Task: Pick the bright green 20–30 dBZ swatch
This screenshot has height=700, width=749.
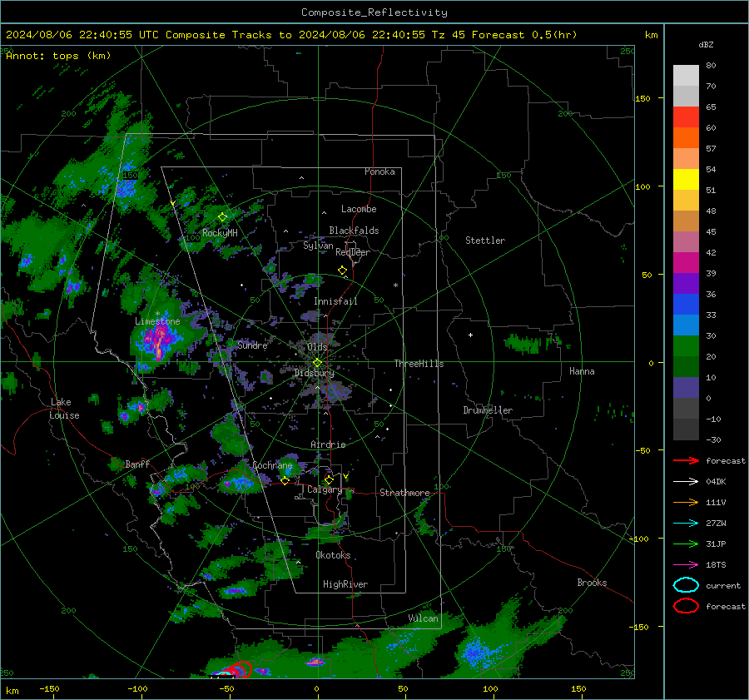Action: coord(686,346)
